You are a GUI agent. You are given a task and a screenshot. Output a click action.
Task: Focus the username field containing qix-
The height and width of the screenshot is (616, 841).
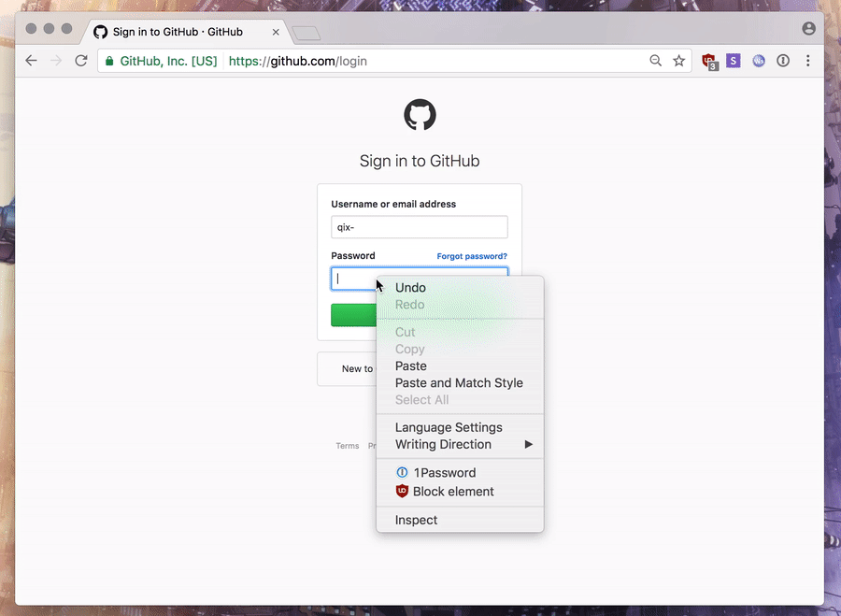point(420,227)
